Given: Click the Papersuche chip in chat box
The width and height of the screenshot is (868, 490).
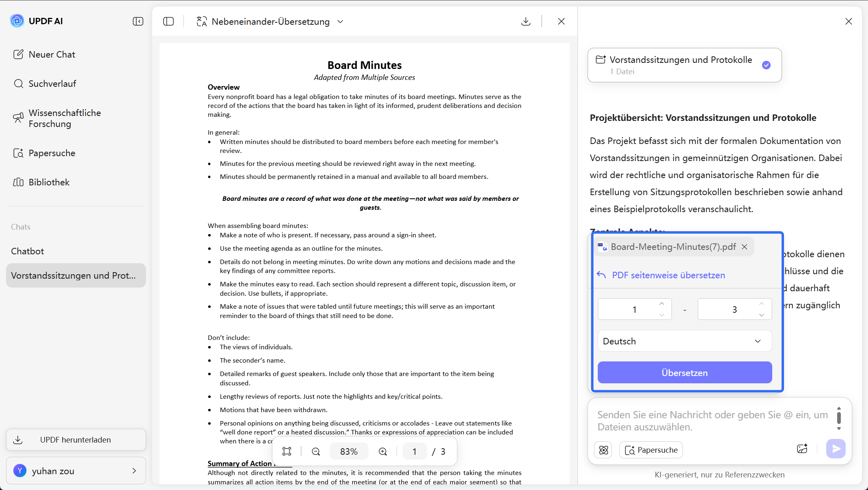Looking at the screenshot, I should [x=651, y=450].
